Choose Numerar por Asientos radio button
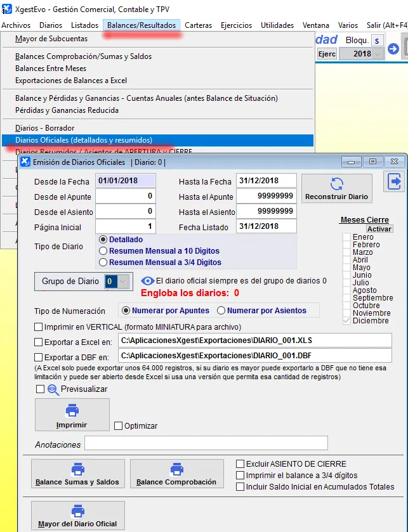Viewport: 408px width, 532px height. (x=221, y=311)
